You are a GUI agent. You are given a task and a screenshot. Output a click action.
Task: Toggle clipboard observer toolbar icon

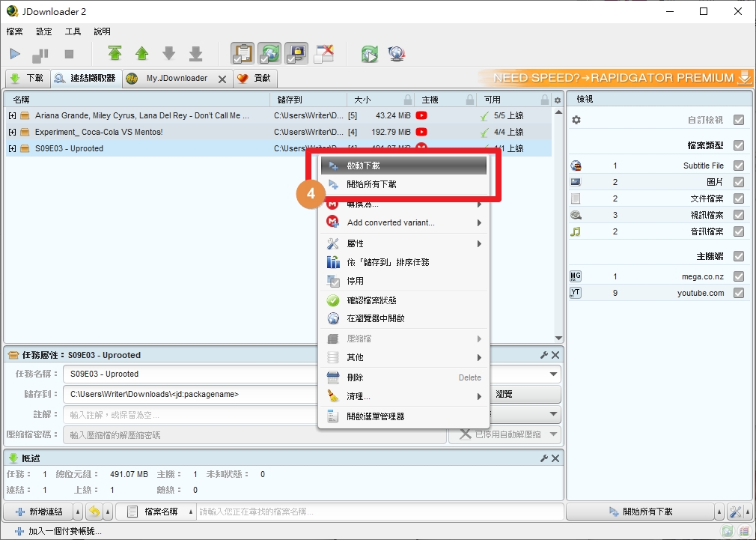(x=242, y=54)
